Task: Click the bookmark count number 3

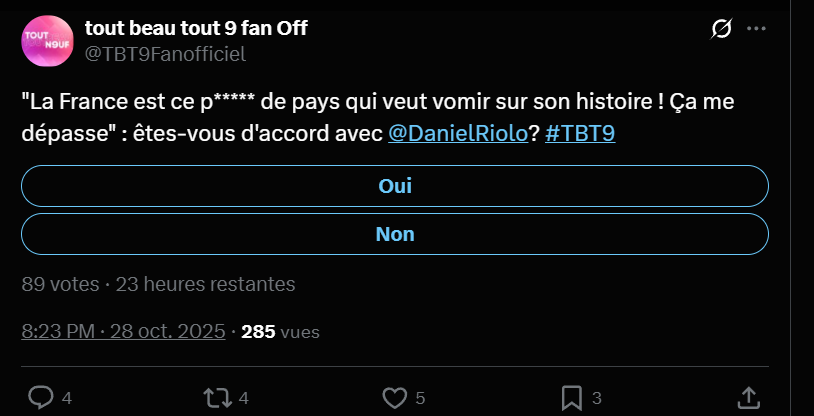Action: tap(596, 398)
